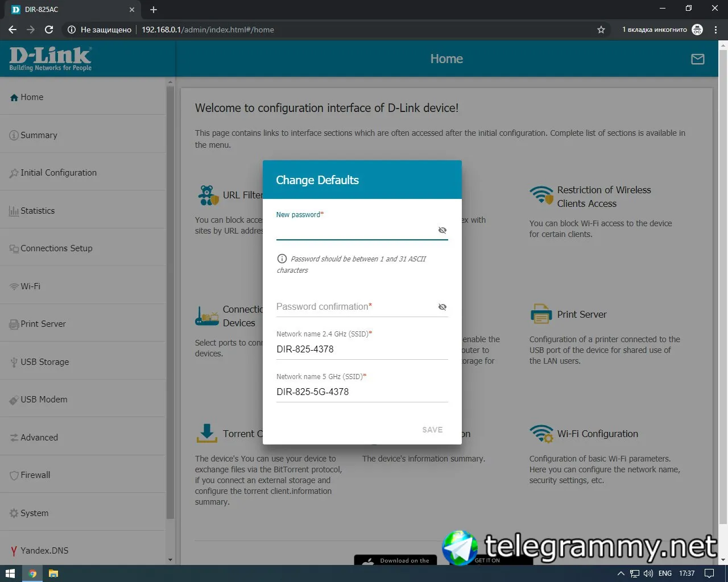728x582 pixels.
Task: Click the Network name 2.4 GHz SSID field
Action: (362, 350)
